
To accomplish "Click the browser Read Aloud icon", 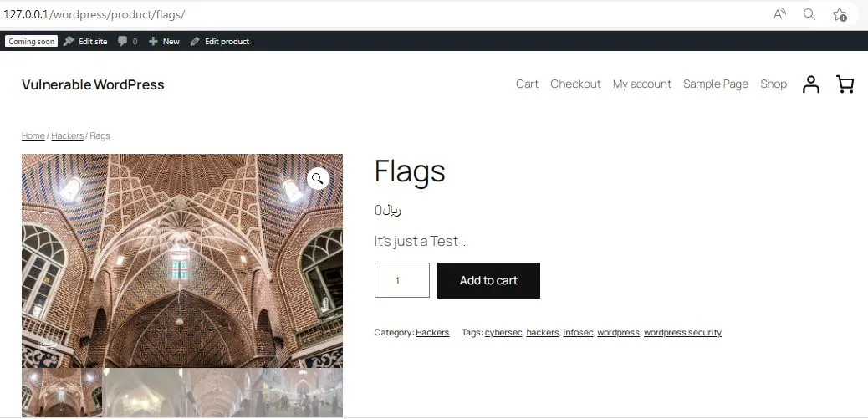I will click(x=779, y=14).
